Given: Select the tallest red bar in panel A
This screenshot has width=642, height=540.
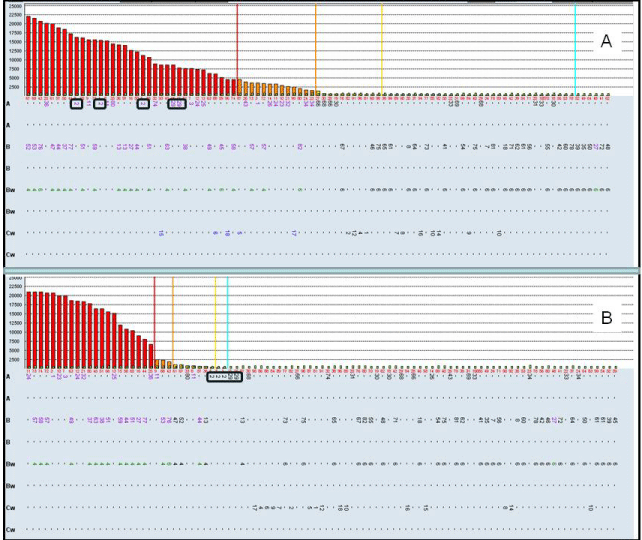Looking at the screenshot, I should pos(28,56).
